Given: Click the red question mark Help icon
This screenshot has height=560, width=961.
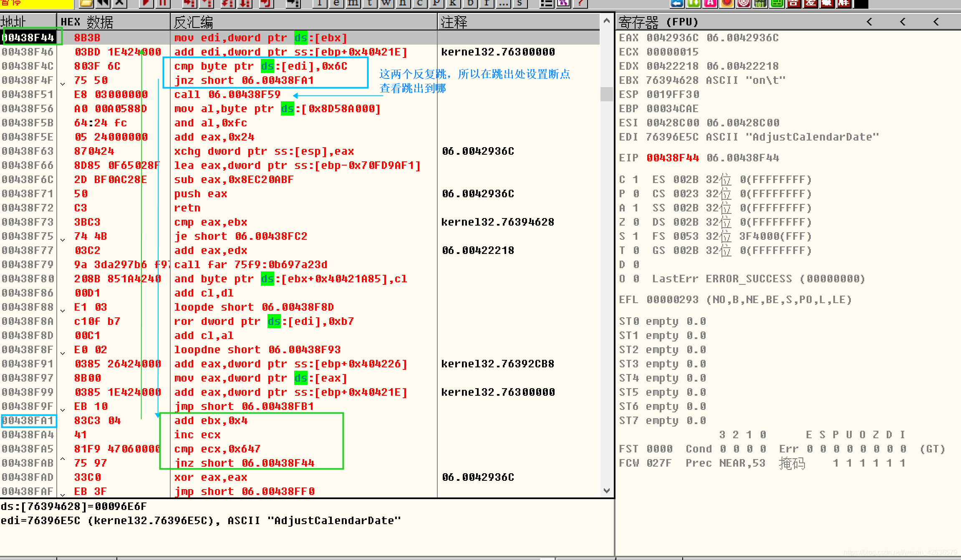Looking at the screenshot, I should point(580,3).
